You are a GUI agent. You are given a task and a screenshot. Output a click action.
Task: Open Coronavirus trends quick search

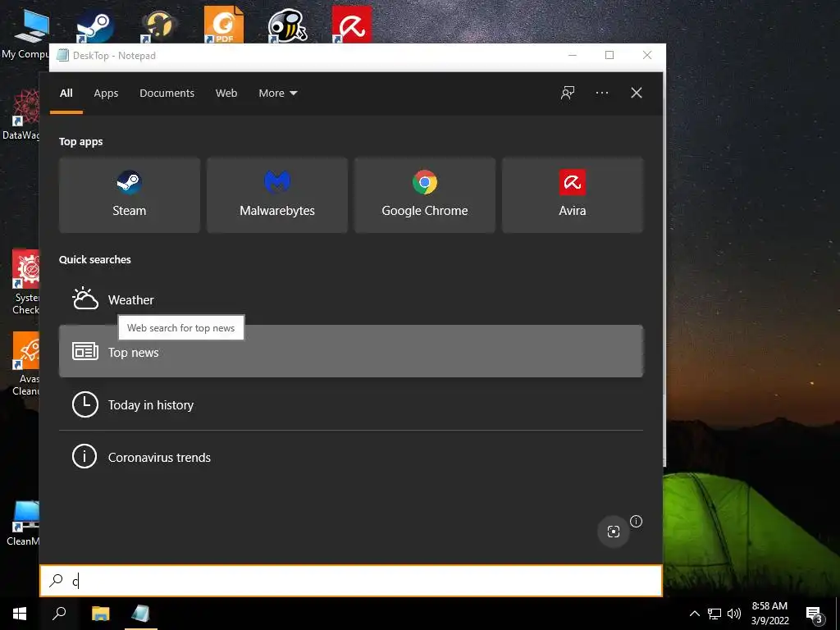click(x=351, y=457)
